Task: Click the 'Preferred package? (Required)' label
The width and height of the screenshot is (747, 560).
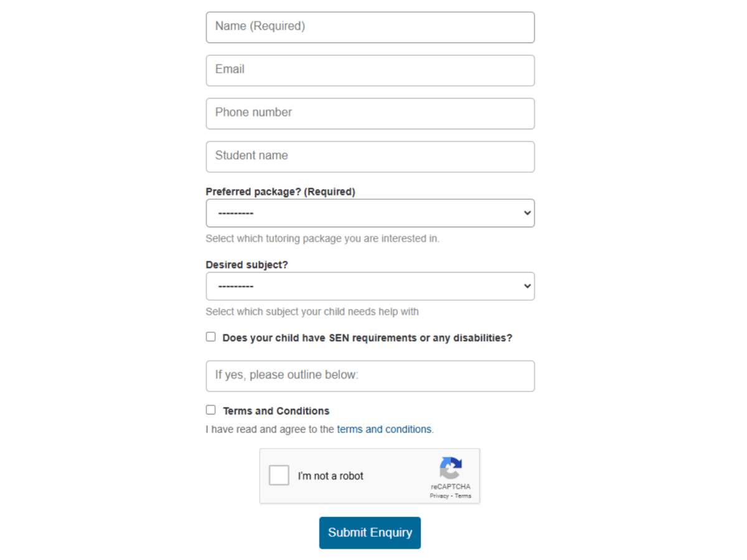Action: [x=280, y=192]
